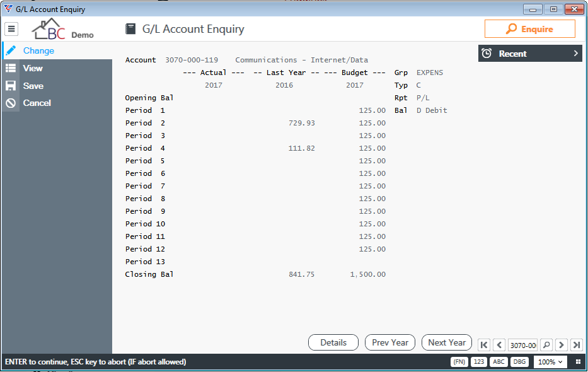Open the hamburger menu icon
The width and height of the screenshot is (588, 372).
(11, 28)
